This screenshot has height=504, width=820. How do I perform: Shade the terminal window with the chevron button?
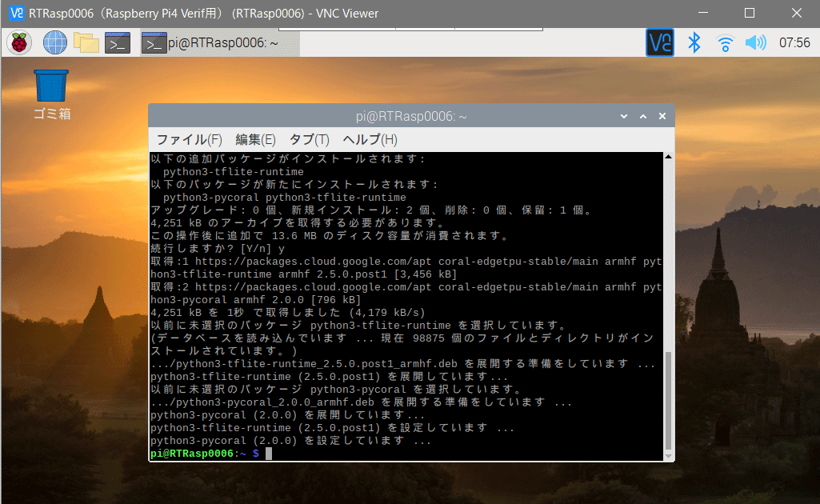pos(623,116)
